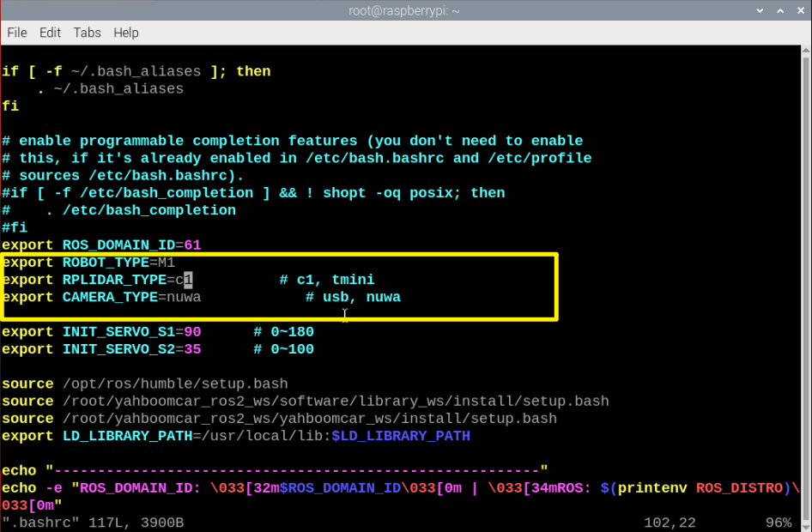Click the M1 value of ROBOT_TYPE
This screenshot has height=532, width=812.
[167, 263]
